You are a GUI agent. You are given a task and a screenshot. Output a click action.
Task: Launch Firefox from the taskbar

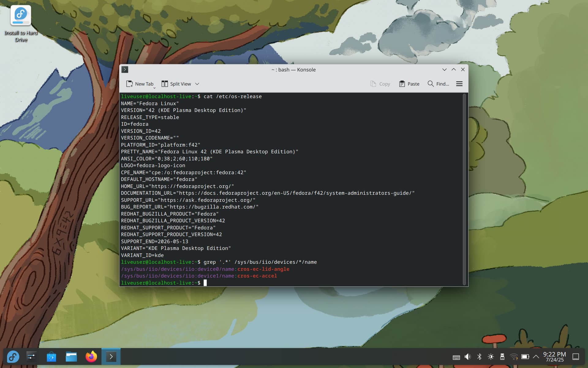point(91,357)
